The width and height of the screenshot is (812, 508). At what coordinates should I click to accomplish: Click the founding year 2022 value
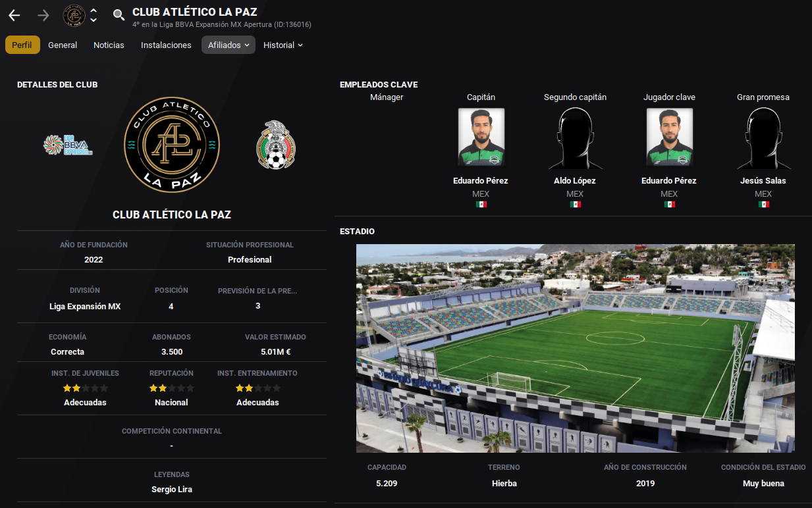[x=94, y=259]
